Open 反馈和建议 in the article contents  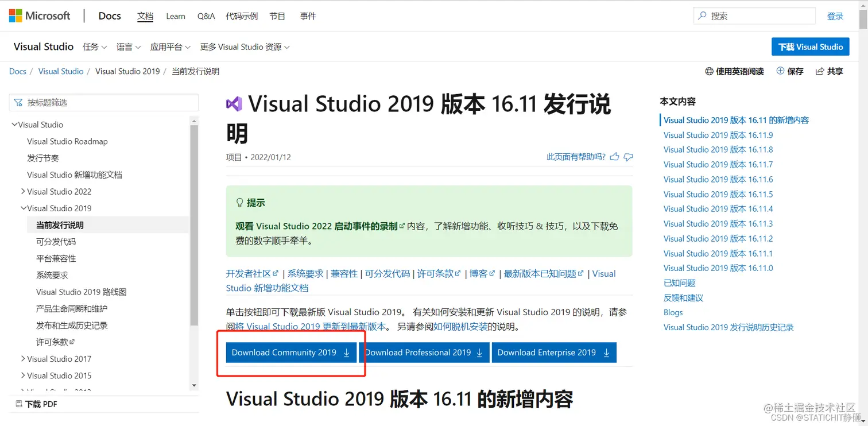683,297
